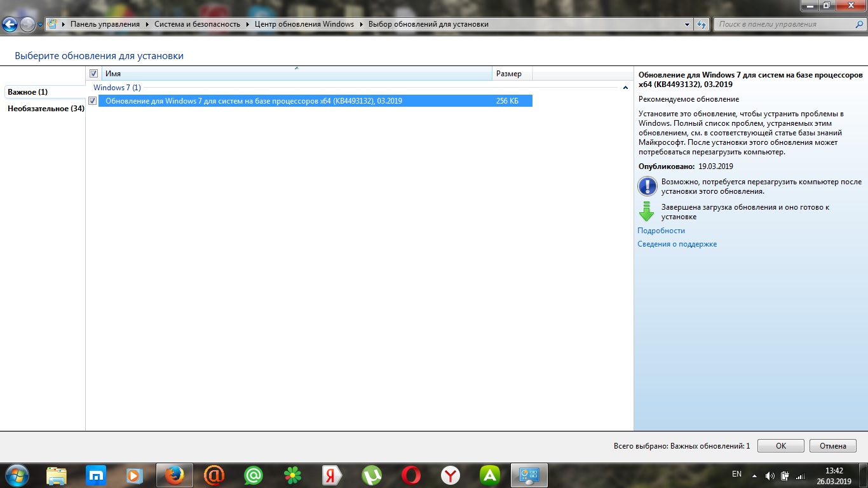Click 'Всего выбрано: Важных обновлений: 1' text

[681, 446]
